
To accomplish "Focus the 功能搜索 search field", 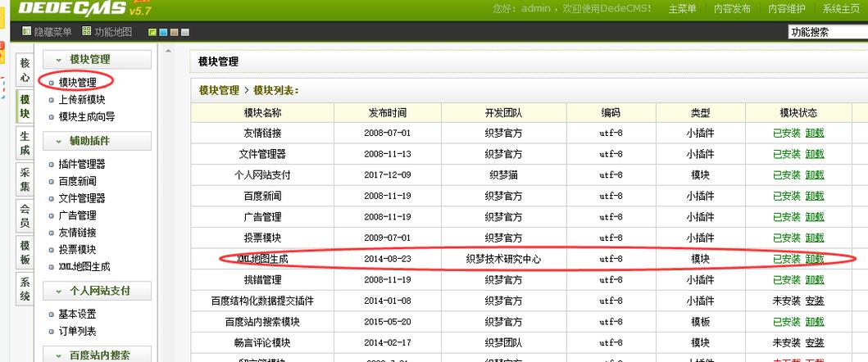I will 828,32.
